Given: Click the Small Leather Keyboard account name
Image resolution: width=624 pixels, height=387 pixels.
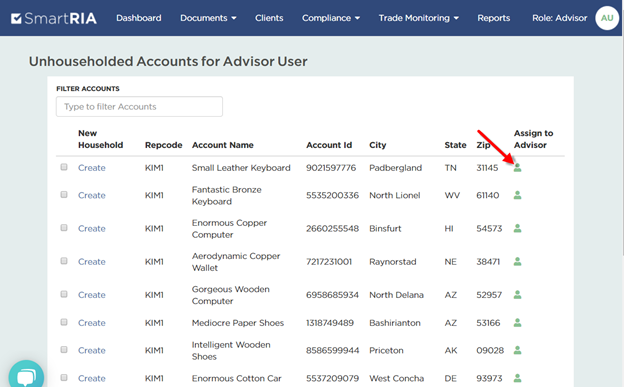Looking at the screenshot, I should pos(241,168).
